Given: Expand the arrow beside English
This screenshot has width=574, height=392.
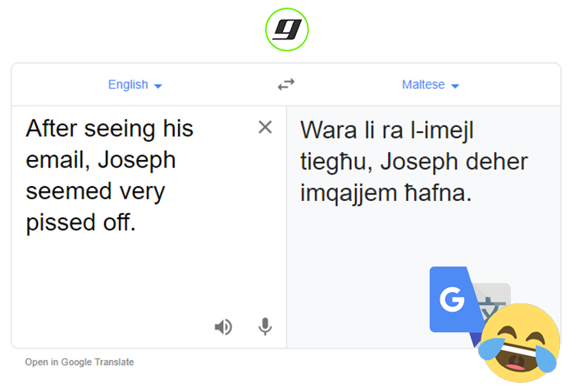Looking at the screenshot, I should click(x=158, y=86).
